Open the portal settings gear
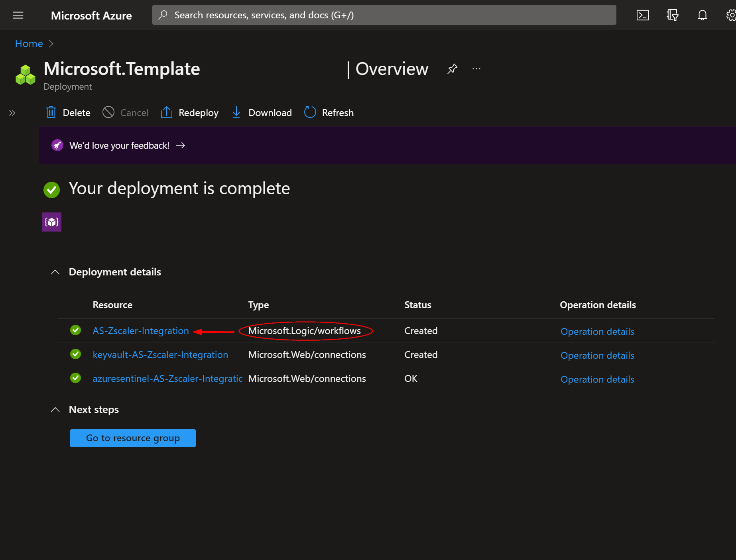 [731, 15]
